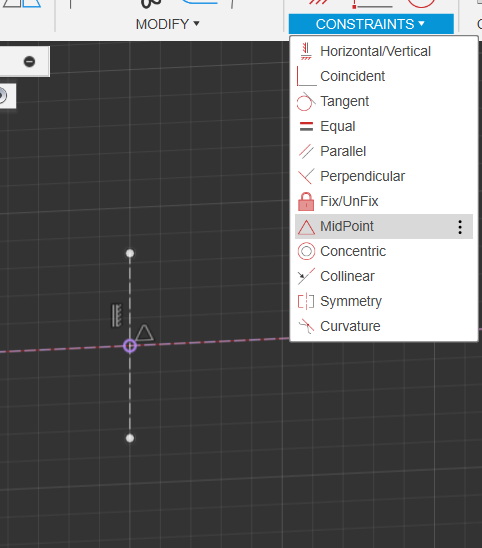This screenshot has width=482, height=548.
Task: Pick the Tangent constraint icon
Action: (306, 101)
